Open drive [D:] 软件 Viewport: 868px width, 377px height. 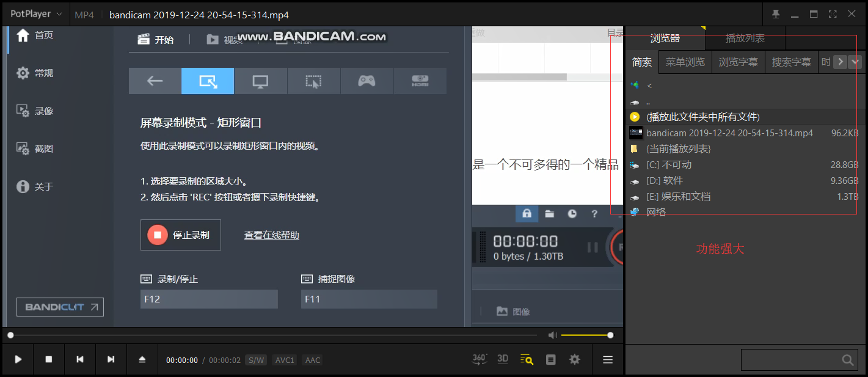point(745,180)
